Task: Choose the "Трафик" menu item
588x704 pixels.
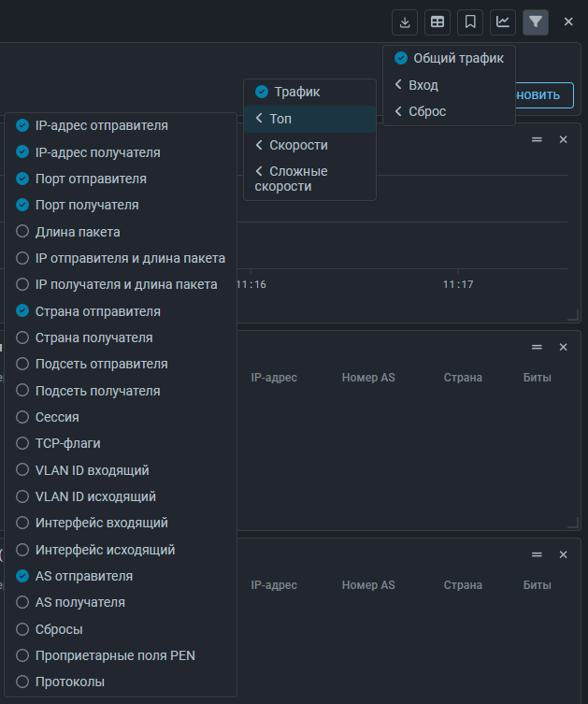Action: tap(296, 93)
